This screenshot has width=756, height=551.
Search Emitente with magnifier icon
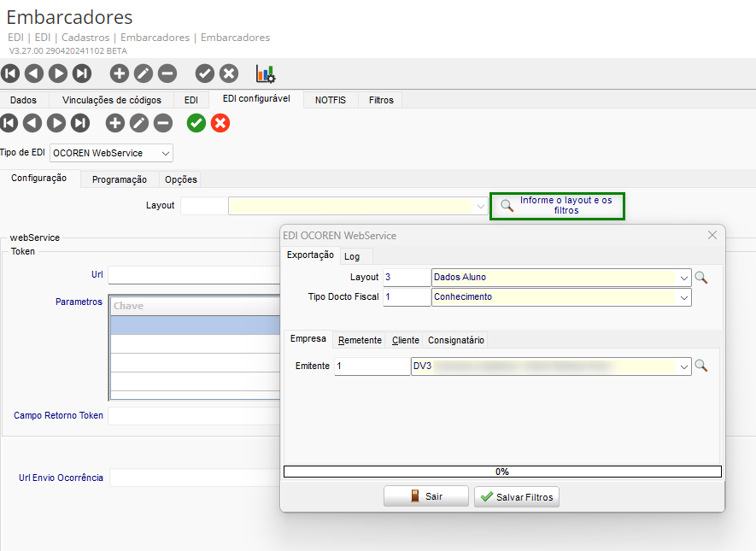tap(701, 366)
